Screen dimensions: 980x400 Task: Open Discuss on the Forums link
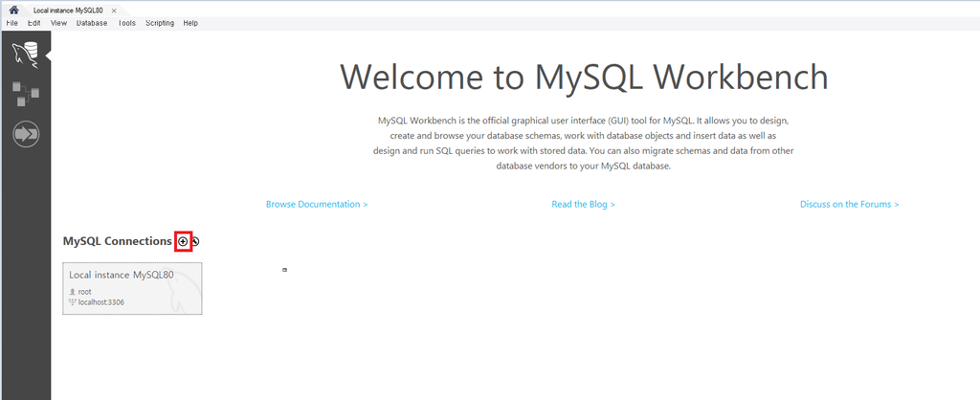pos(850,205)
